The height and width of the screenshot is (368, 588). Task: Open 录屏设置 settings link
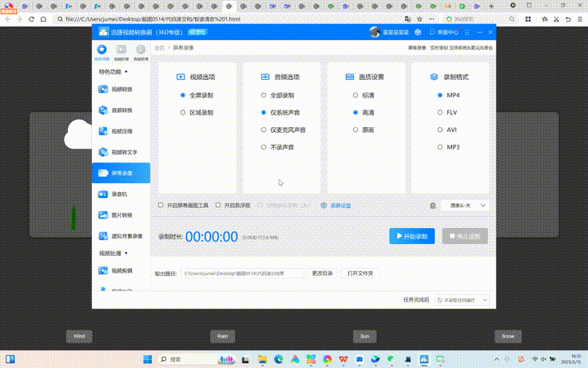point(336,206)
